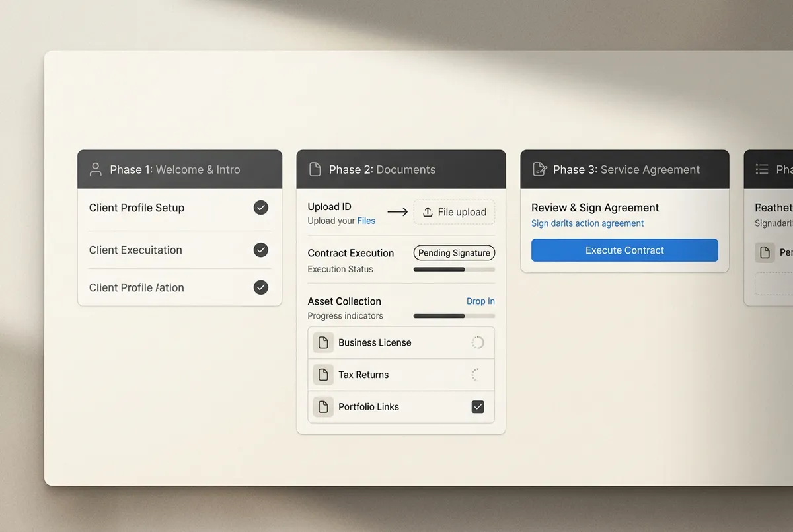Click the Review & Sign Agreement heading
793x532 pixels.
click(595, 208)
